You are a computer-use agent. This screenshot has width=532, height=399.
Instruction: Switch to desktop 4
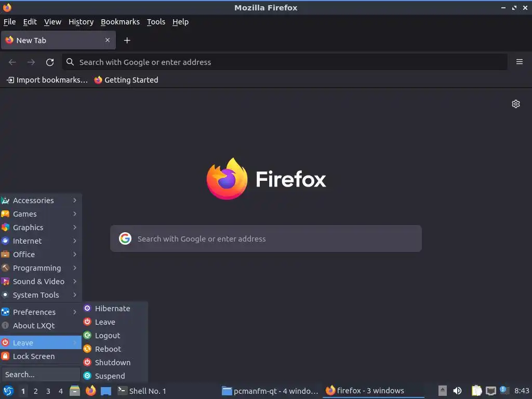pyautogui.click(x=61, y=391)
